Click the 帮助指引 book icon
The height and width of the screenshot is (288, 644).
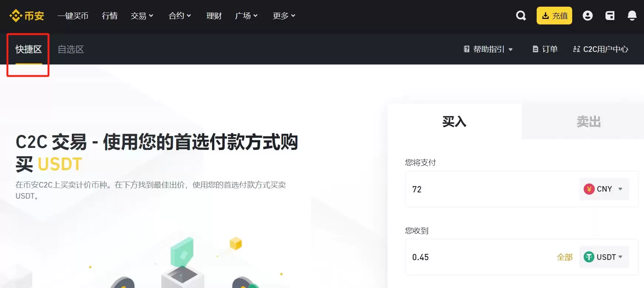pyautogui.click(x=466, y=49)
